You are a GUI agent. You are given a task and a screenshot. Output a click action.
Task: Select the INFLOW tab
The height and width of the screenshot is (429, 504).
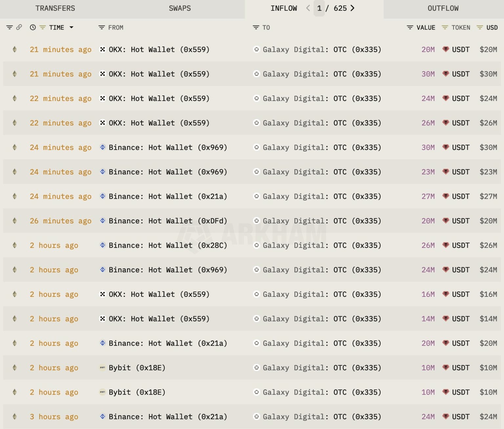284,9
